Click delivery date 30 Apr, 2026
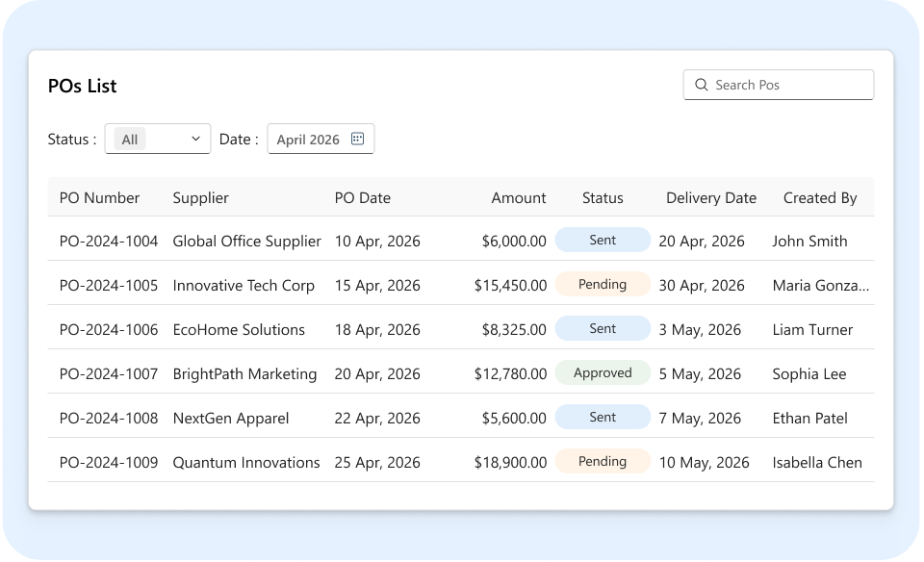The height and width of the screenshot is (562, 924). pyautogui.click(x=702, y=285)
